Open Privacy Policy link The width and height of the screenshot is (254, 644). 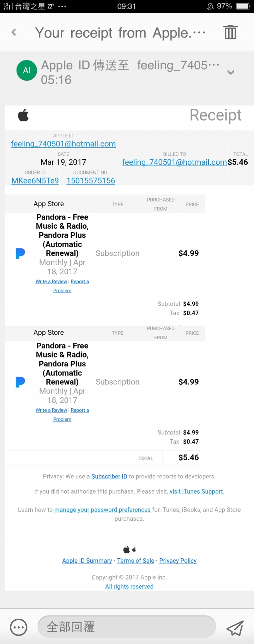[178, 561]
